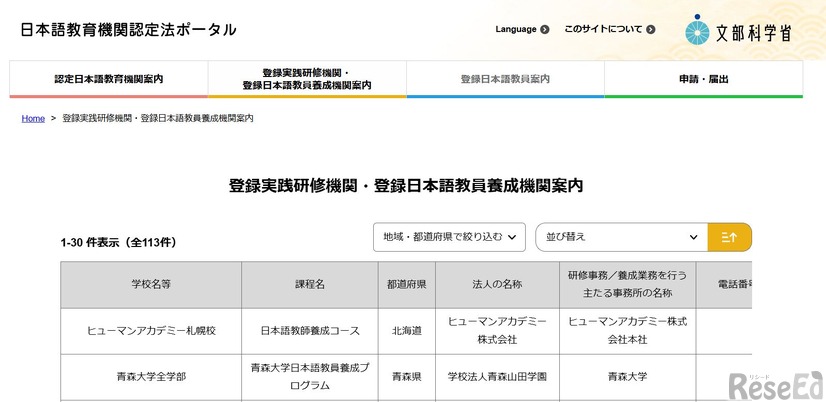Click the current-page breadcrumb text after Home
826x402 pixels.
tap(158, 119)
